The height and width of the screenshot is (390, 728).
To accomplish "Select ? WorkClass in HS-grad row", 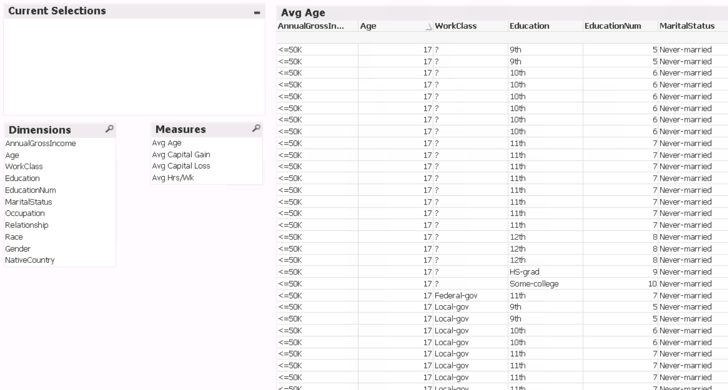I will tap(471, 272).
